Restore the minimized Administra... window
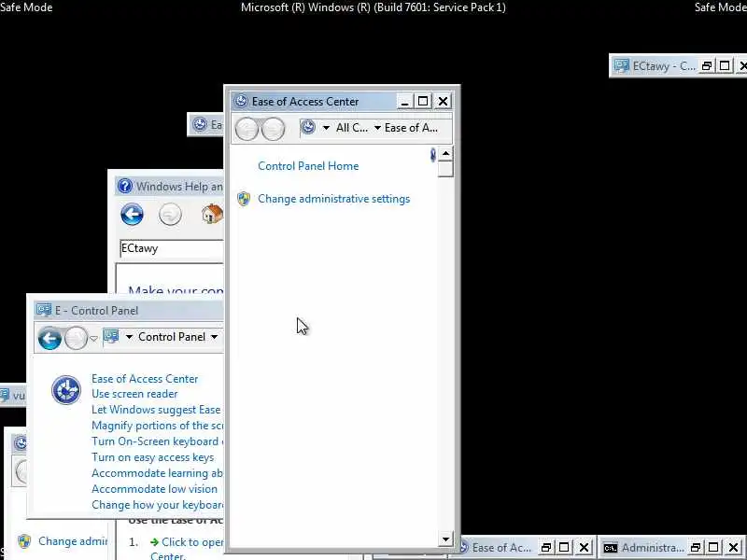The image size is (747, 560). 696,548
